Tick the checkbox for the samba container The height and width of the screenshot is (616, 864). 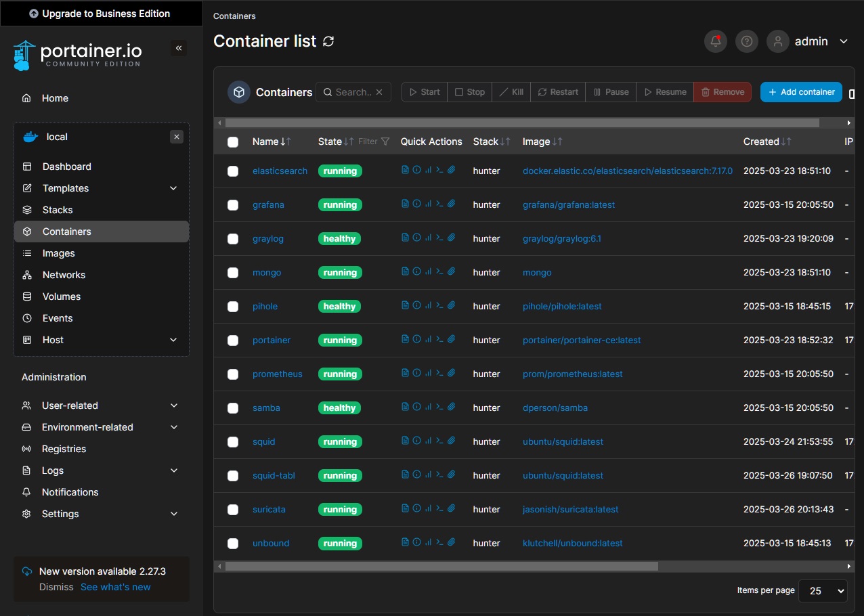233,408
